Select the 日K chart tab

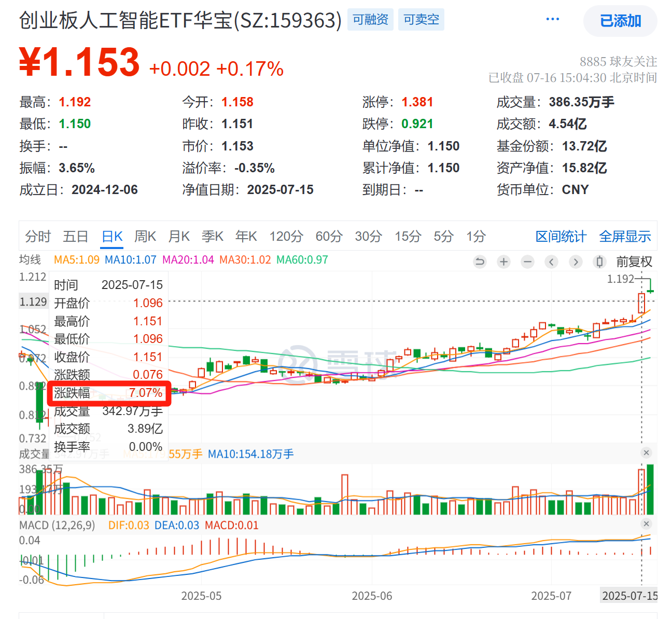[112, 237]
